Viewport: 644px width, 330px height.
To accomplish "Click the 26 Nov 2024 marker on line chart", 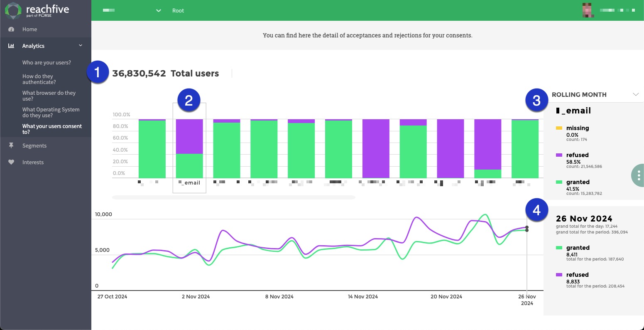I will [x=527, y=228].
